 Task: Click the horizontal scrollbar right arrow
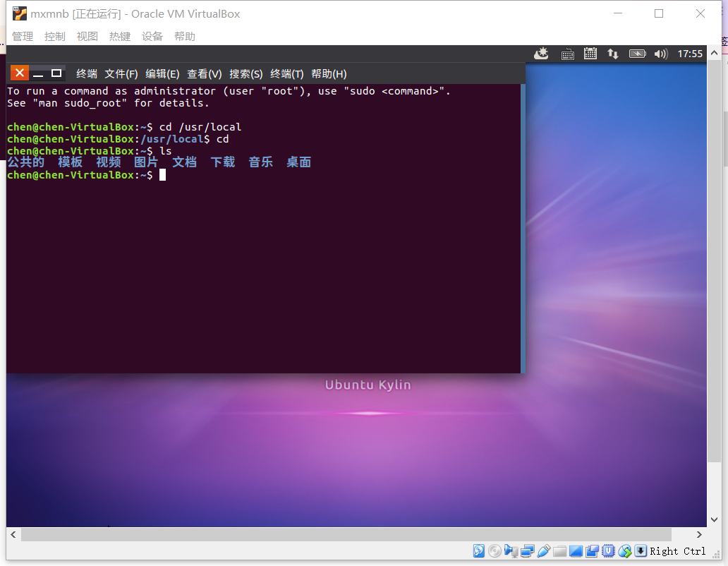[699, 534]
